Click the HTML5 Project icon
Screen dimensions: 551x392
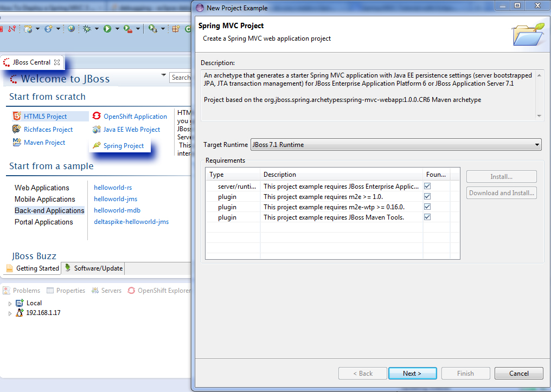[17, 116]
